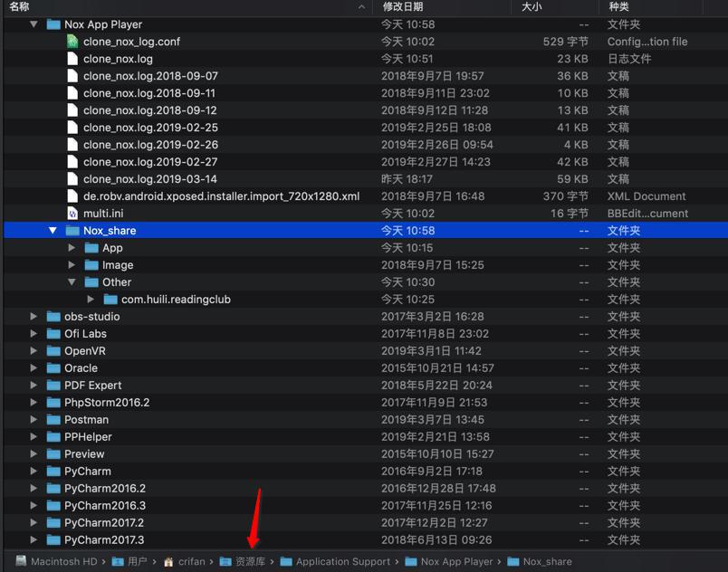The height and width of the screenshot is (572, 728).
Task: Click the App folder icon
Action: 91,248
